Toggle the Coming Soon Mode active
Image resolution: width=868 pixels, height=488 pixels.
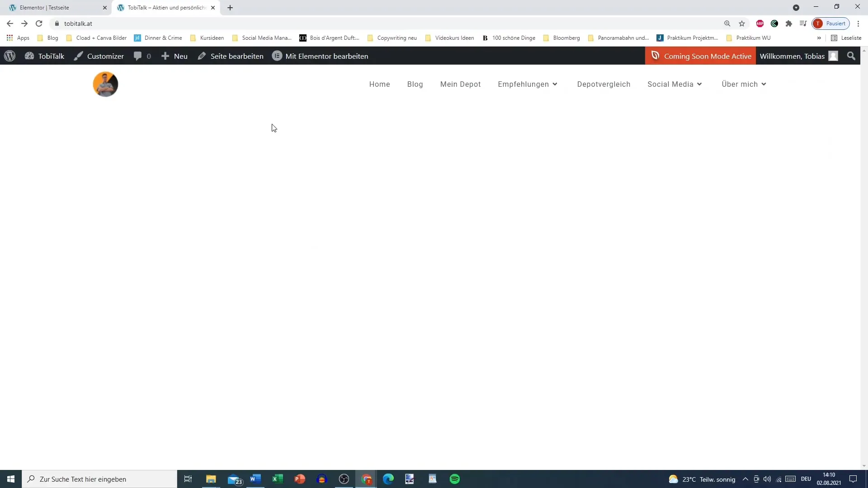click(x=702, y=56)
